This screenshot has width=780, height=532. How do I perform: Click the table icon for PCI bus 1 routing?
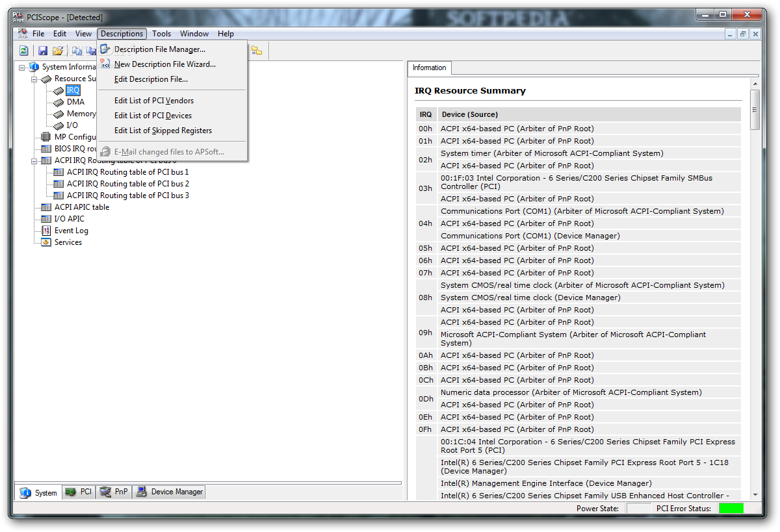point(58,172)
